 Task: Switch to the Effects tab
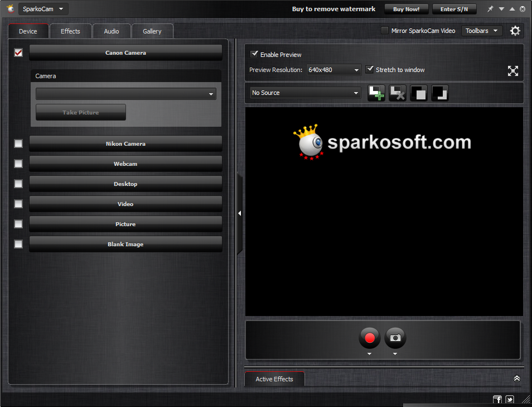71,31
